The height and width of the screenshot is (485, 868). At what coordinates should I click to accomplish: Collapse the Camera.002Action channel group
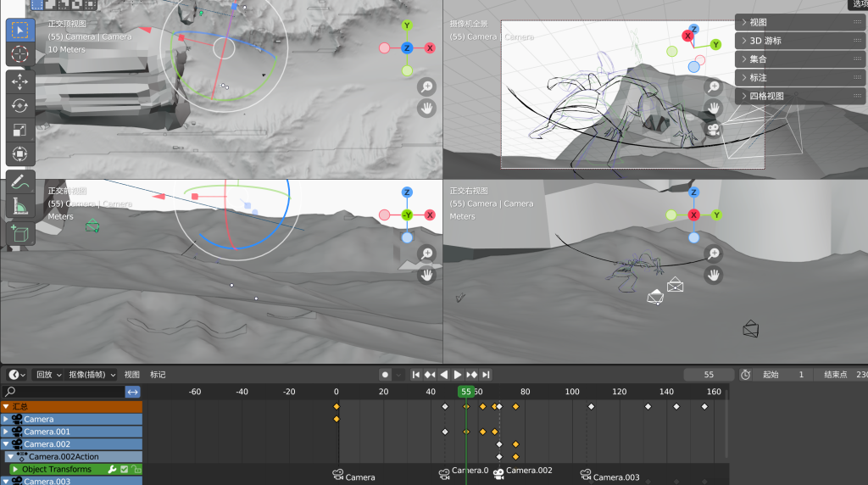(11, 457)
